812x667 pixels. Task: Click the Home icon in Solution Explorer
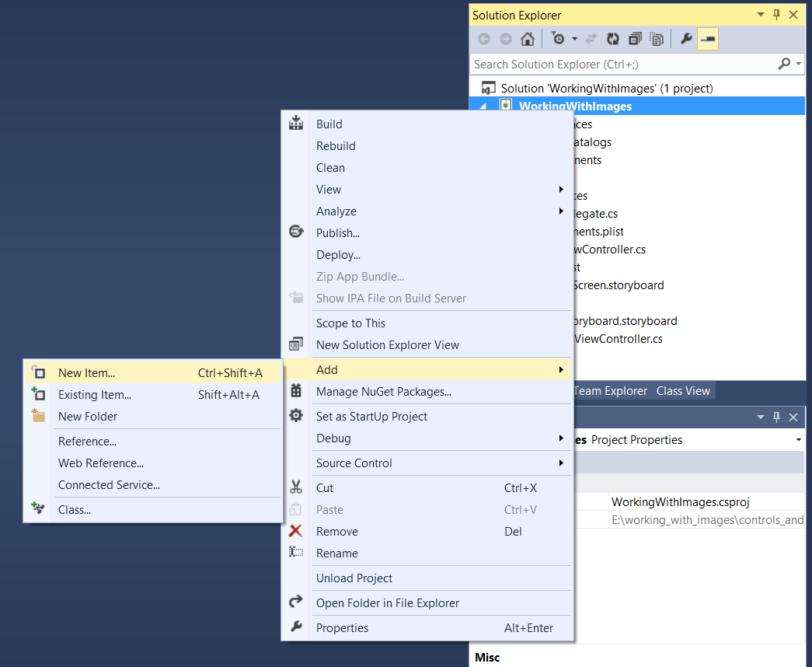tap(527, 39)
